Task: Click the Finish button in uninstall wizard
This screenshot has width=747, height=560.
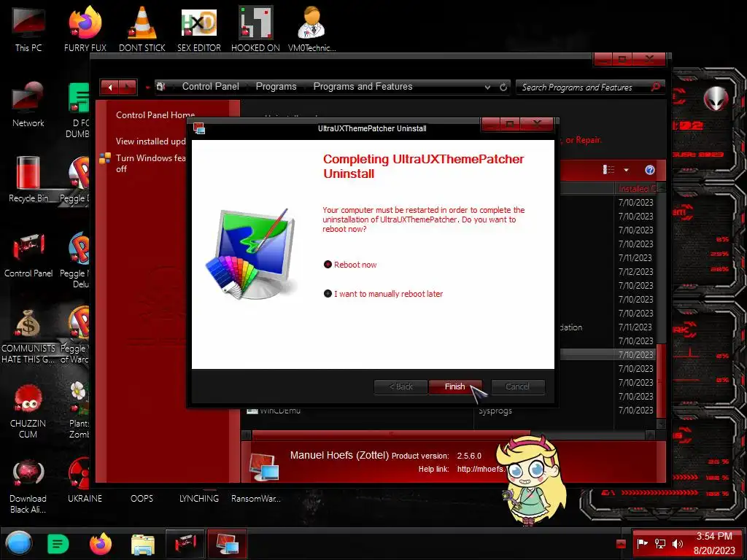Action: pos(455,386)
